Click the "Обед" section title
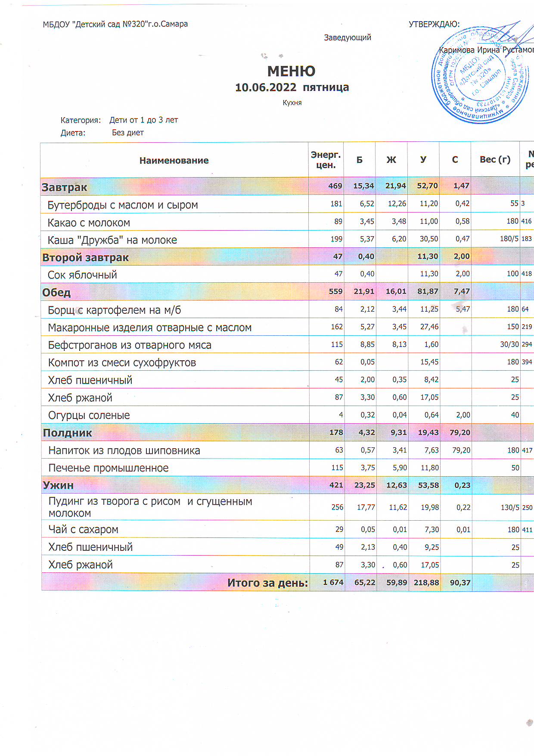The image size is (534, 756). (56, 293)
